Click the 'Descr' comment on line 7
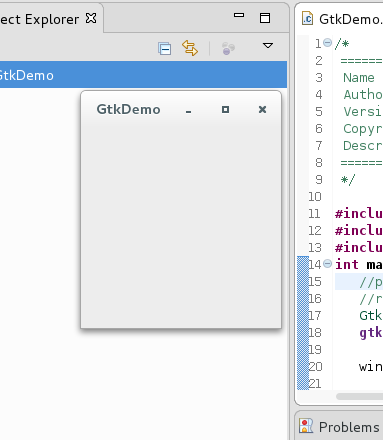 363,146
